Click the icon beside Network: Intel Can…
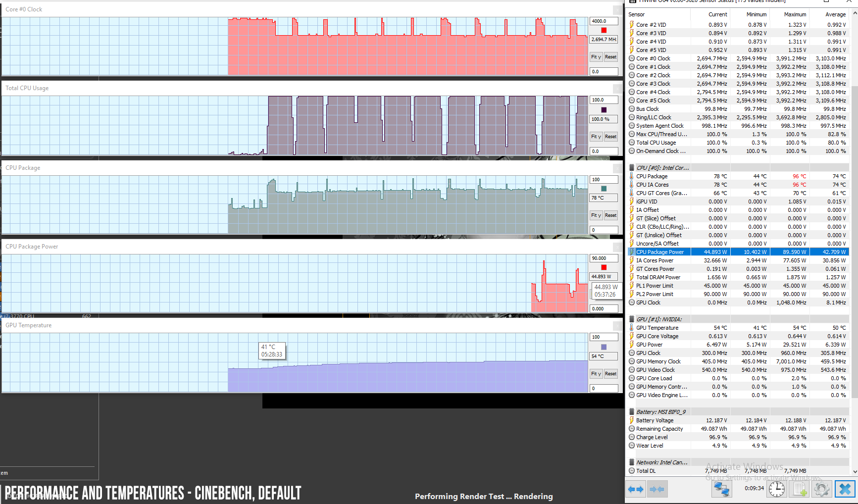Screen dimensions: 858x504 (x=632, y=462)
